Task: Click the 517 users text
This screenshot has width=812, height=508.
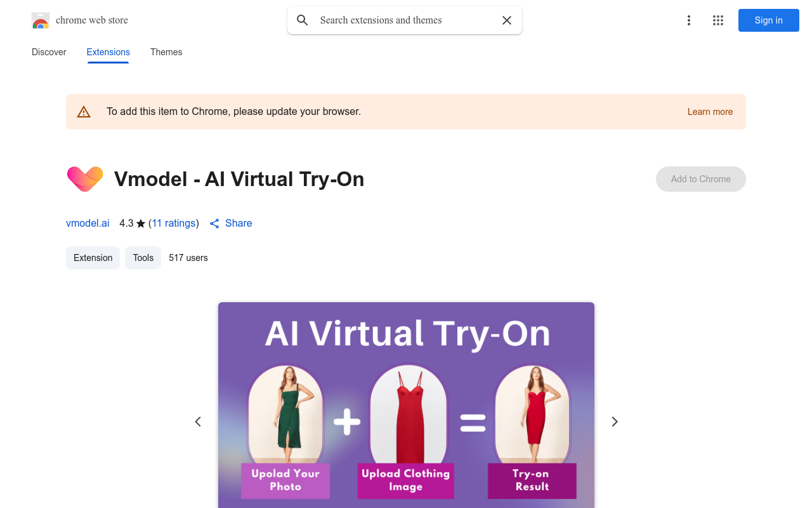Action: (x=188, y=258)
